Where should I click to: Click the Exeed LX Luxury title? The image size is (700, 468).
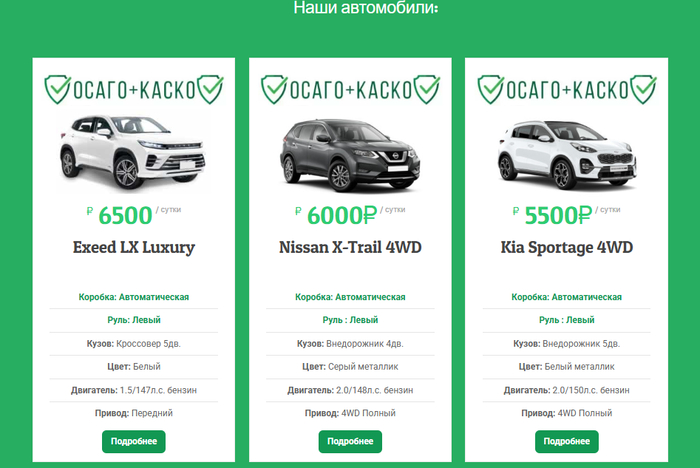[x=134, y=247]
